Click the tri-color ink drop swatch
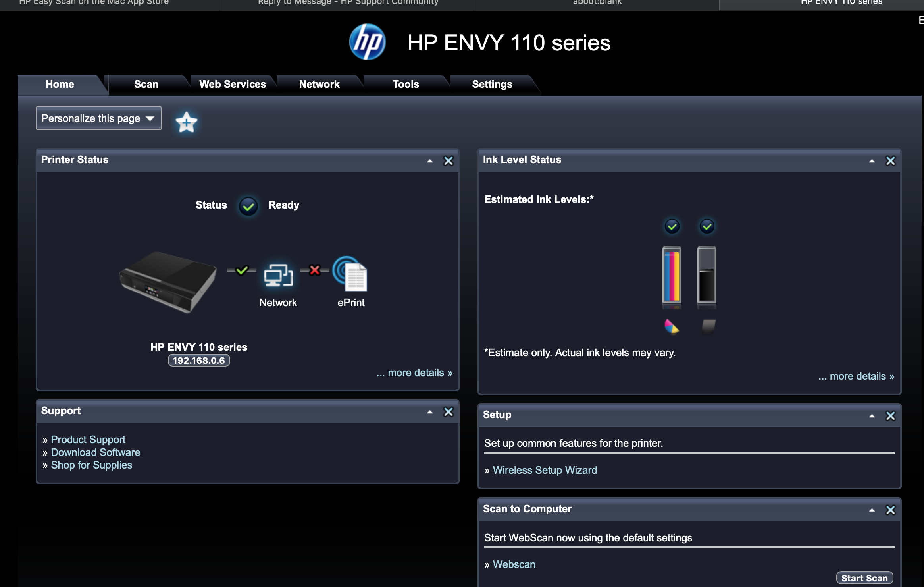This screenshot has height=587, width=924. tap(671, 326)
